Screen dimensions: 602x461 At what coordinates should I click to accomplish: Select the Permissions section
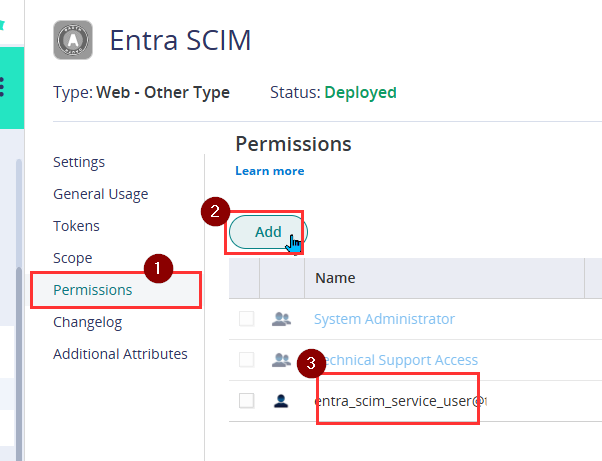pos(116,290)
